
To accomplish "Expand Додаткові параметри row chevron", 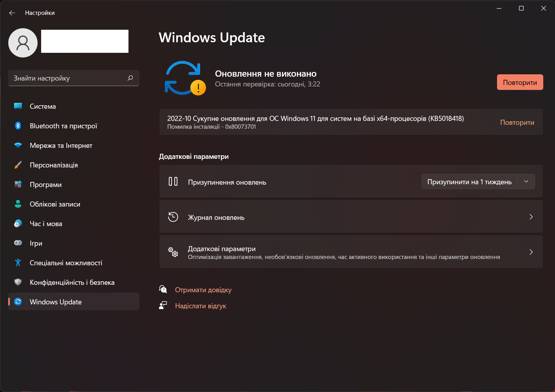I will point(531,252).
